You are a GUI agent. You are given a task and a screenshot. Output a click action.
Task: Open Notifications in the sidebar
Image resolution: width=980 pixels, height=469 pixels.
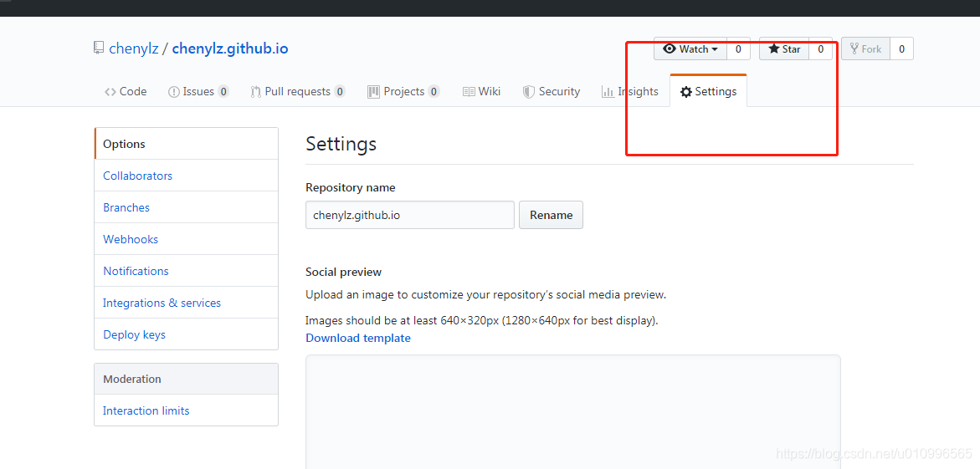[x=187, y=271]
